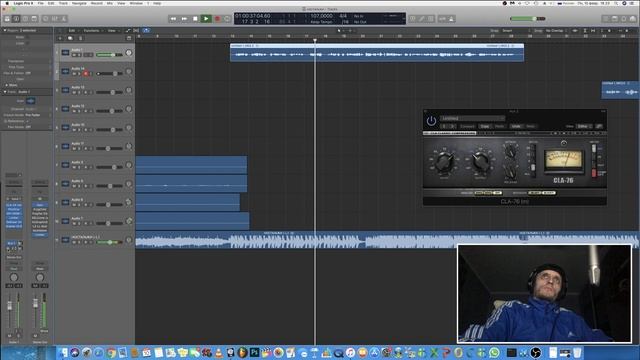The height and width of the screenshot is (360, 640).
Task: Collapse the Region inspector disclosure triangle
Action: tap(4, 30)
